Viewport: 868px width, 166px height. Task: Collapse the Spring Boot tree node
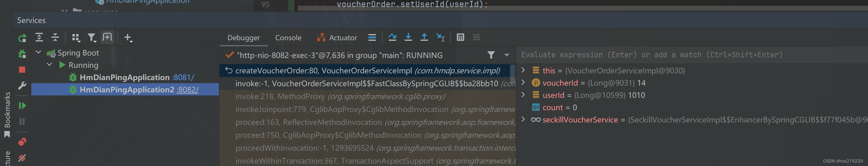(38, 52)
